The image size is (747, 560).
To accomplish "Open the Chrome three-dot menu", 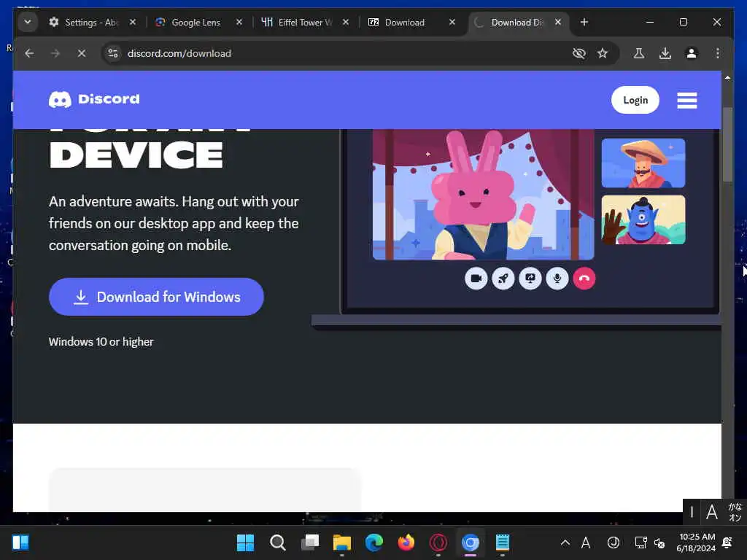I will point(718,53).
